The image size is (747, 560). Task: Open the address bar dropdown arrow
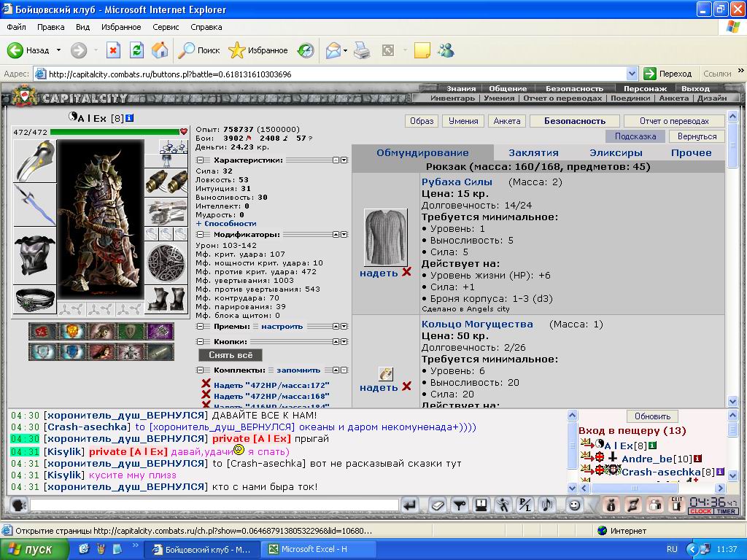pos(632,74)
